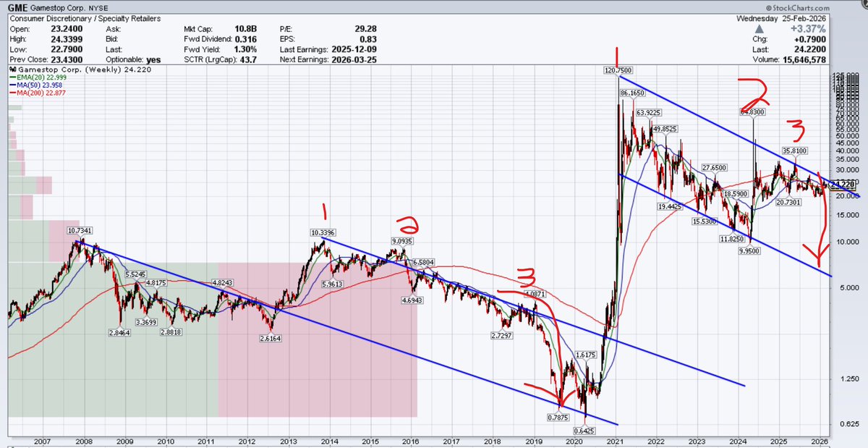Click the 27.6500 price label
Screen dimensions: 868x448
coord(713,167)
